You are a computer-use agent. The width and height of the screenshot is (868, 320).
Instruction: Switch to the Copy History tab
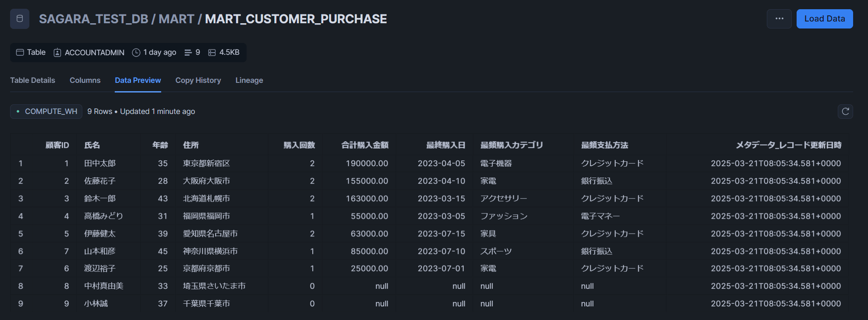click(198, 80)
